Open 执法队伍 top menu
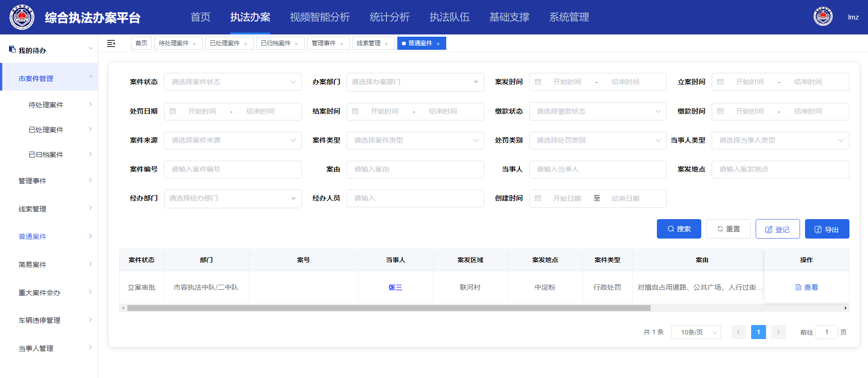Image resolution: width=868 pixels, height=378 pixels. coord(449,17)
